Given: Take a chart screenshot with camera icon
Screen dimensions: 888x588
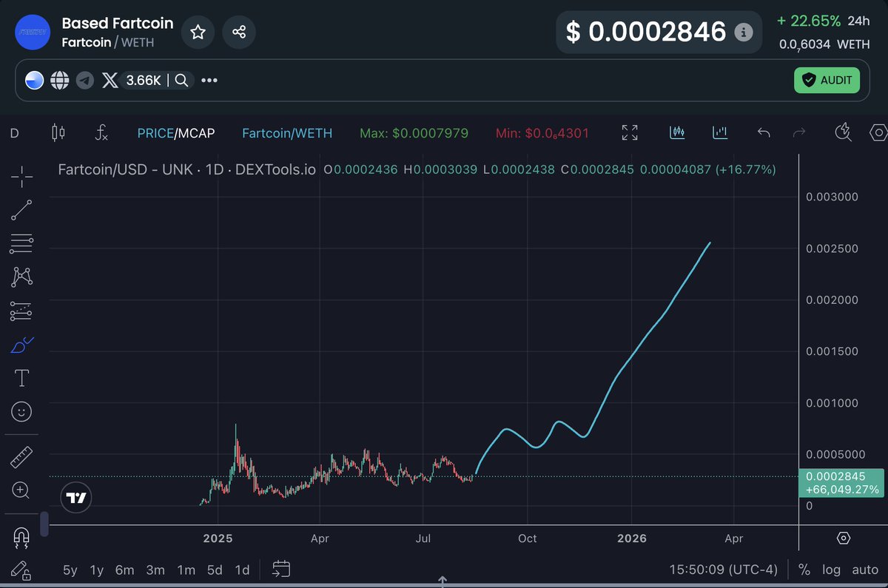Looking at the screenshot, I should pos(843,133).
